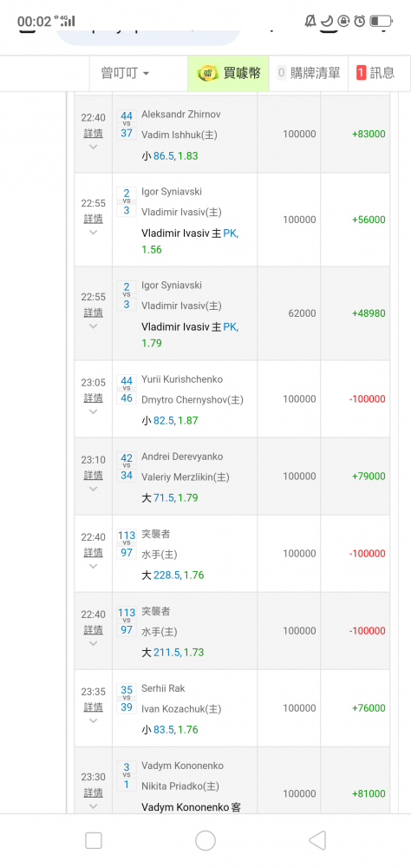Image resolution: width=411 pixels, height=868 pixels.
Task: Expand chevron under 23:05 Kurishchenko row
Action: point(93,411)
